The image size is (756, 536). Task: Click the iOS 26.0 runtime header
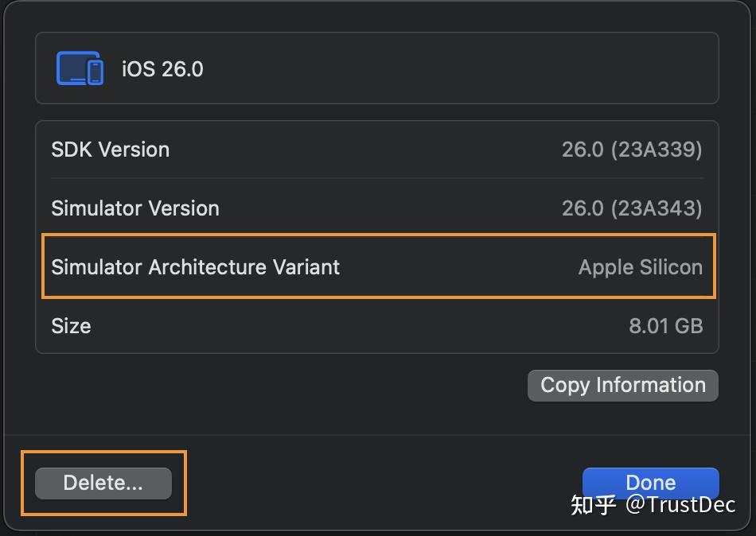(162, 69)
